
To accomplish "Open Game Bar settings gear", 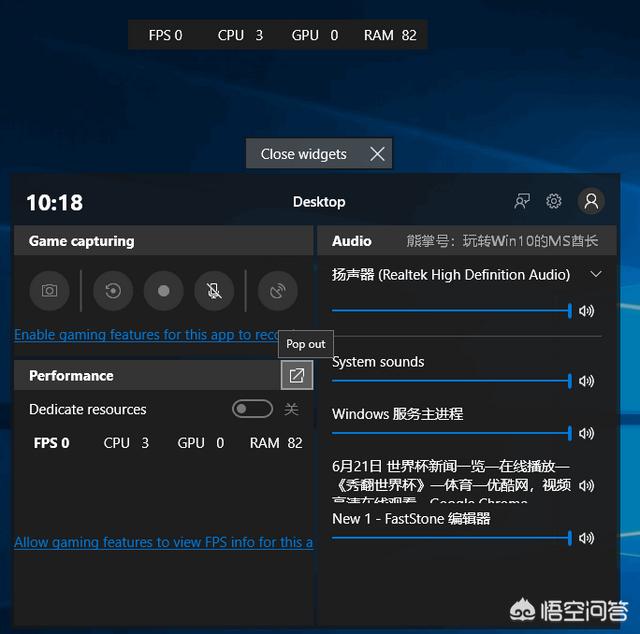I will click(554, 201).
